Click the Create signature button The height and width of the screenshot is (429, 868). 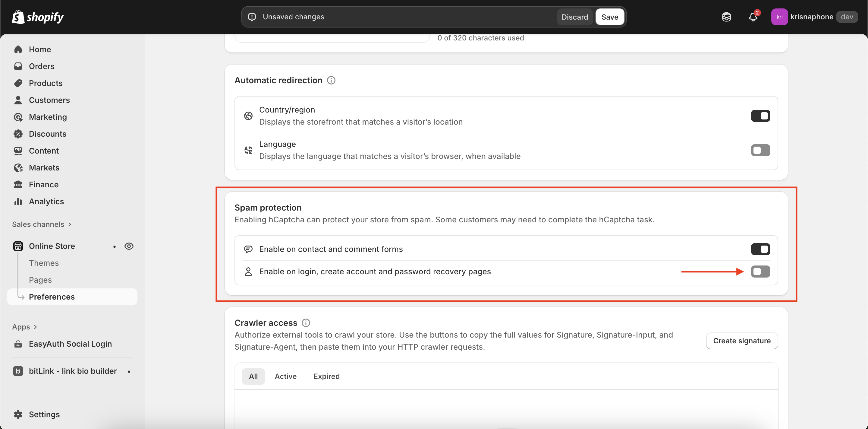742,341
